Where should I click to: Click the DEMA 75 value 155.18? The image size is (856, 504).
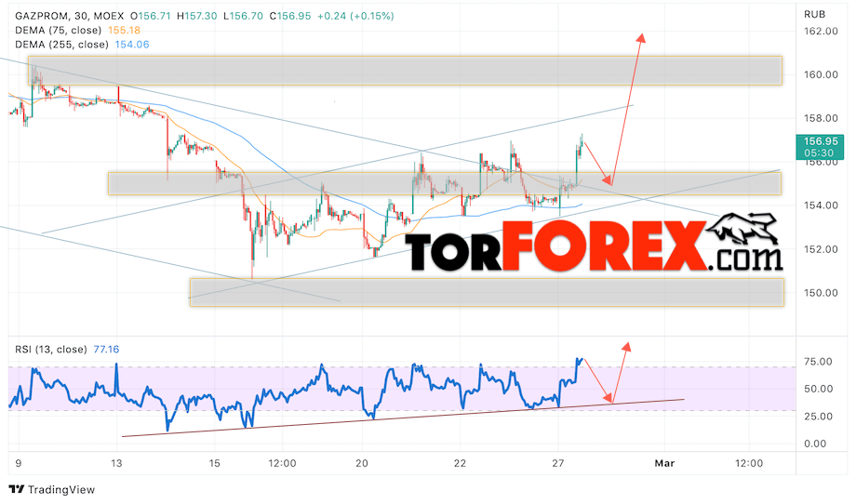click(x=125, y=30)
